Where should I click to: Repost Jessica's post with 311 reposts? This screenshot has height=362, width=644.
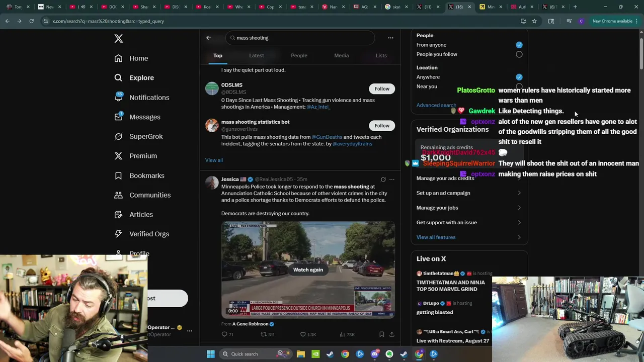267,334
